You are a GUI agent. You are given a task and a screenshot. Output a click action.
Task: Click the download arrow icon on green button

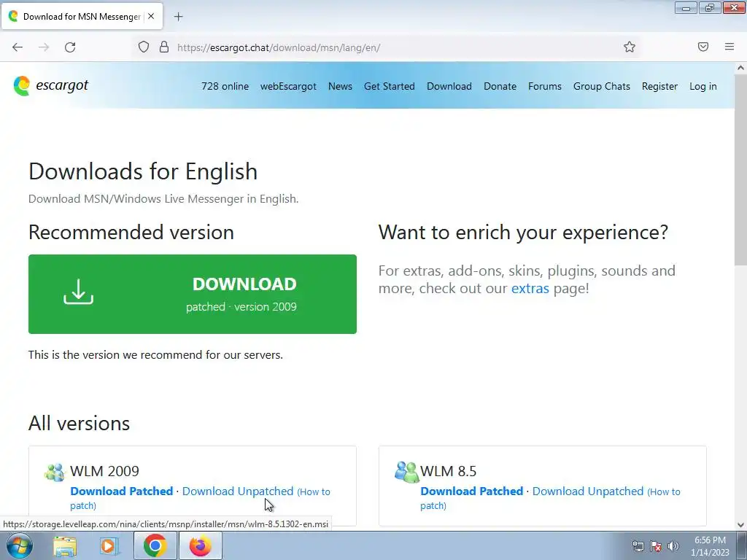tap(79, 292)
